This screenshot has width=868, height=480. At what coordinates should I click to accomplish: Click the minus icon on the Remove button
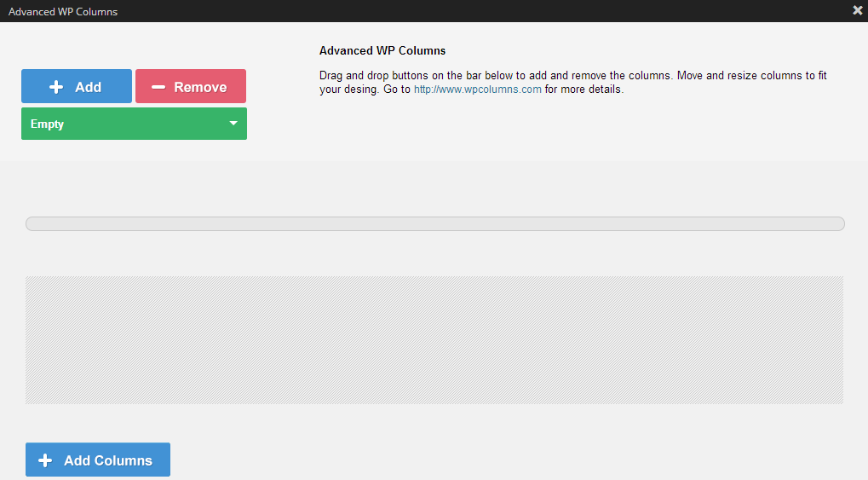click(x=158, y=87)
